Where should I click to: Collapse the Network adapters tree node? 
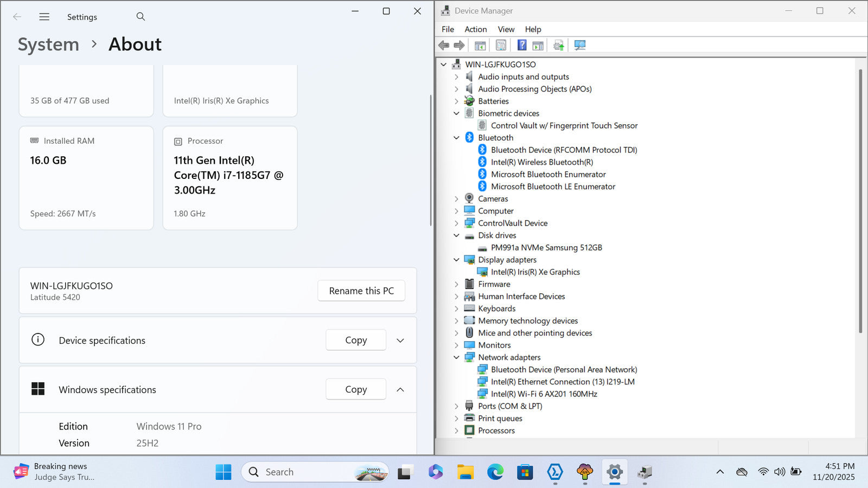[456, 357]
